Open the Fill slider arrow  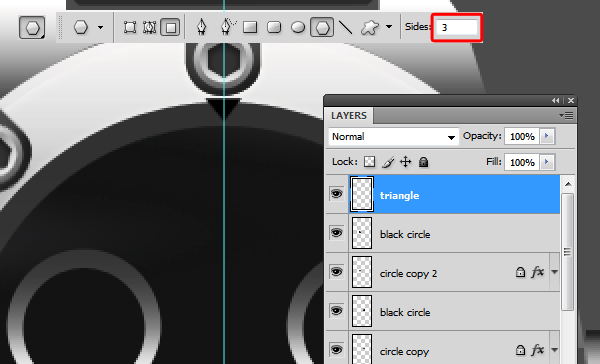coord(547,162)
